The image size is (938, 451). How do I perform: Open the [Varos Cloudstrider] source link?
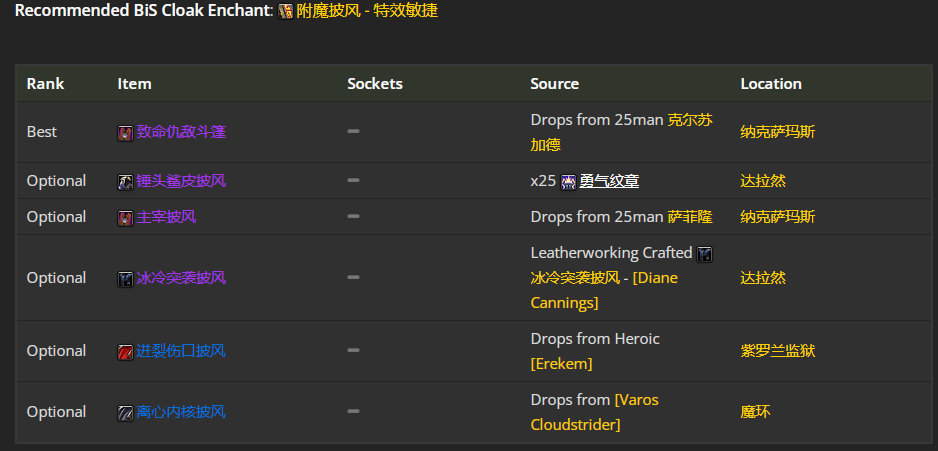click(595, 412)
